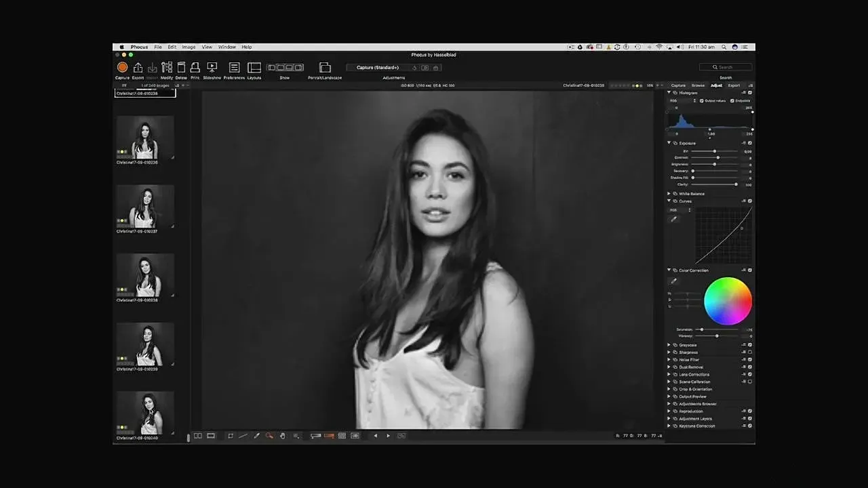
Task: Click the color wheel
Action: [x=728, y=301]
